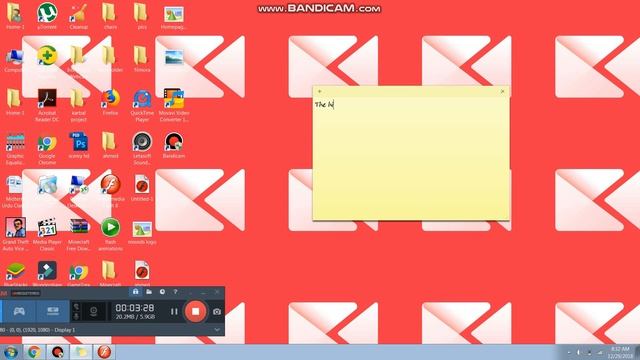Select the filmora folder on desktop
This screenshot has width=640, height=360.
(x=142, y=60)
